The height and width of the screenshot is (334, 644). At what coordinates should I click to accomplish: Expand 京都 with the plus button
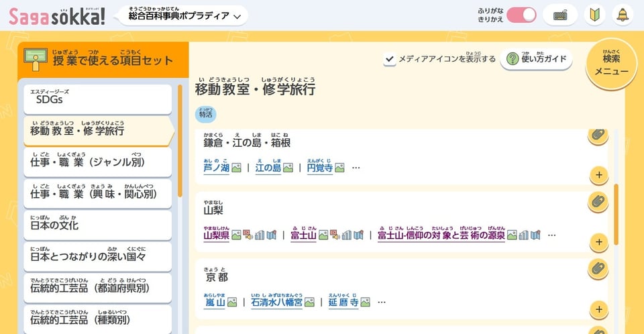pos(599,309)
